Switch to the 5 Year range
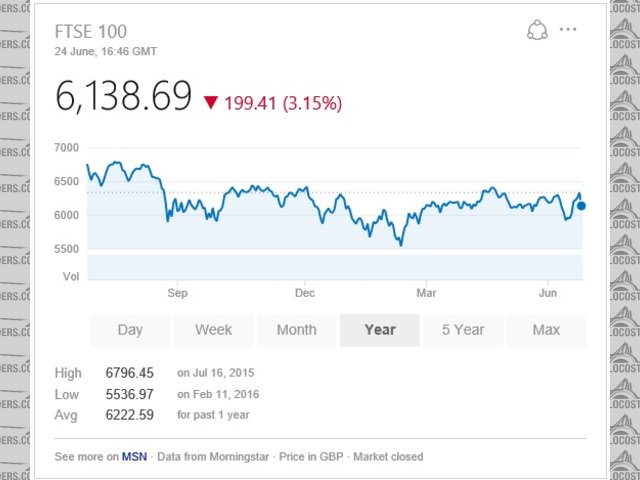The image size is (640, 480). coord(463,330)
